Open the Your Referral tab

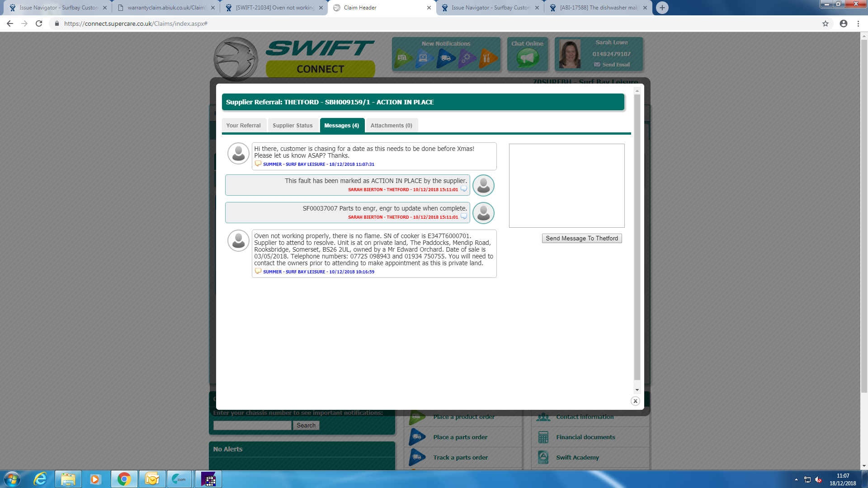click(x=243, y=125)
